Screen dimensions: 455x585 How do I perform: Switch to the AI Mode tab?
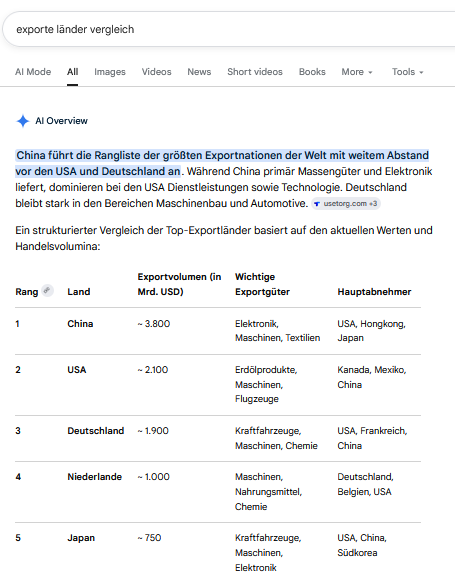[x=33, y=72]
